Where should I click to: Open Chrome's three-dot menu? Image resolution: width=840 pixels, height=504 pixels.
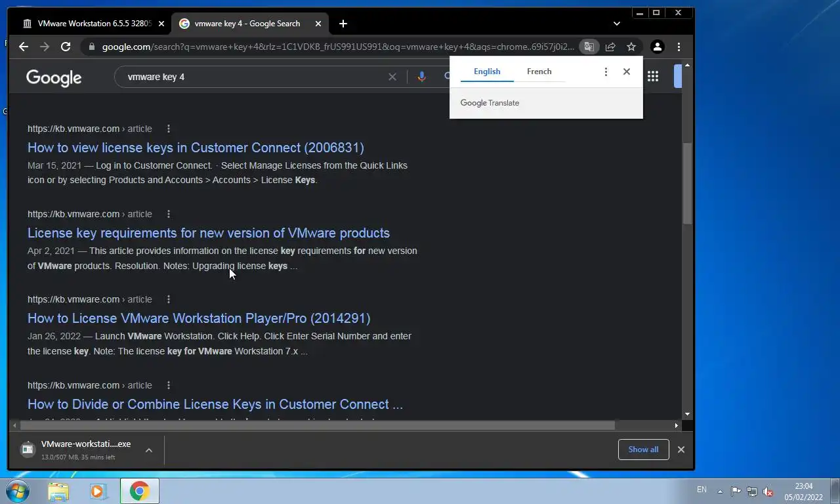point(679,47)
